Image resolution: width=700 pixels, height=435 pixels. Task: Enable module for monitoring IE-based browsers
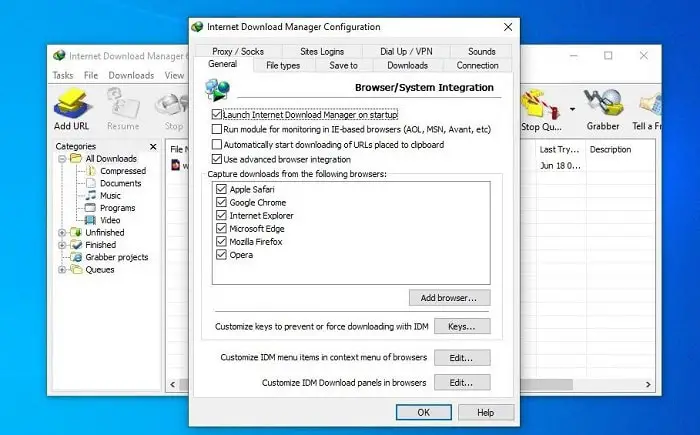click(217, 129)
